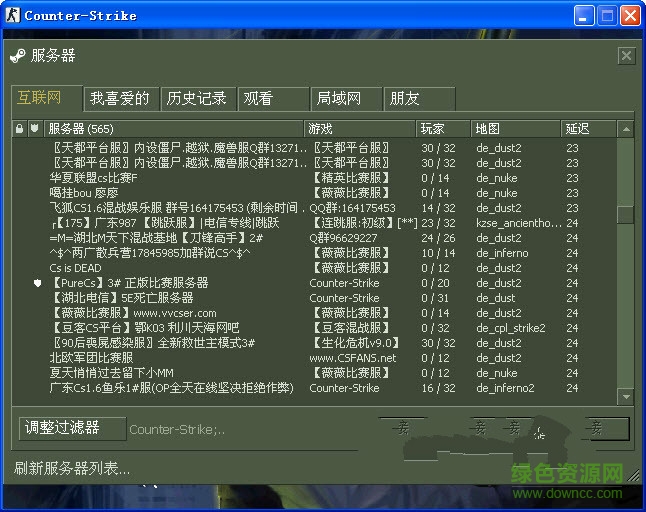The image size is (646, 512).
Task: Select 【豆客CS平台】鄂K03 利川天海网吧 row
Action: point(315,328)
